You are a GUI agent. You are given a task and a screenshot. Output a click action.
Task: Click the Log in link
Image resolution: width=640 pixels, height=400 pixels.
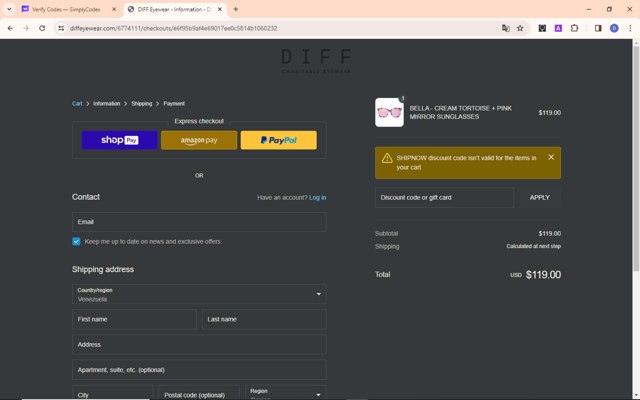(x=318, y=198)
